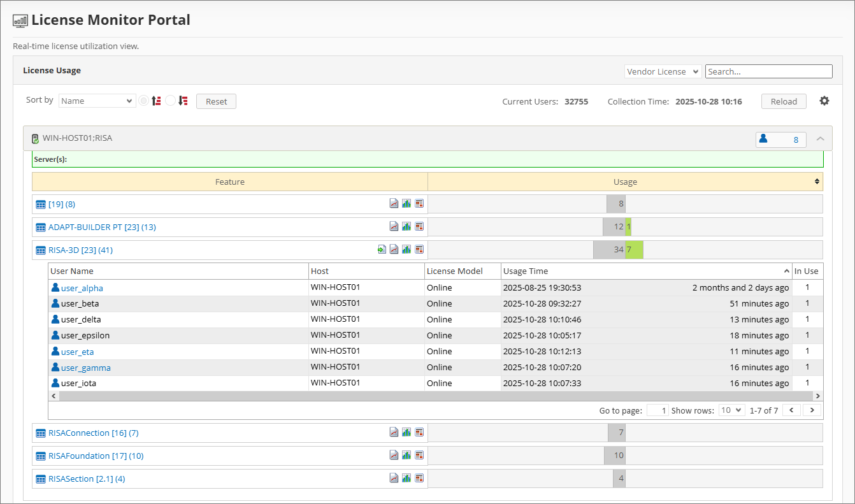The height and width of the screenshot is (504, 855).
Task: Open the settings gear
Action: (824, 101)
